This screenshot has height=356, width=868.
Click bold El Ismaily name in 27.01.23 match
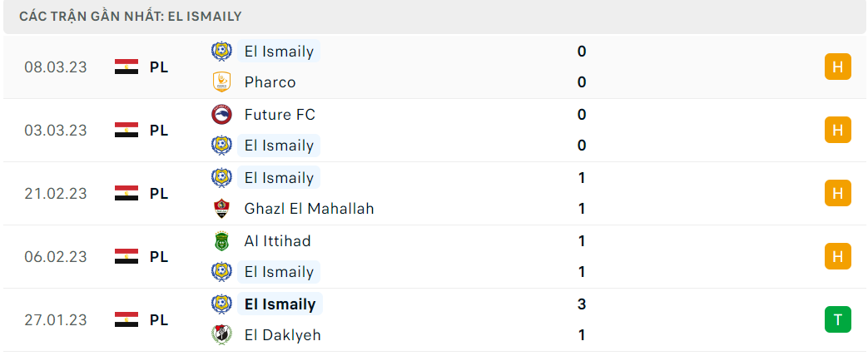[280, 304]
